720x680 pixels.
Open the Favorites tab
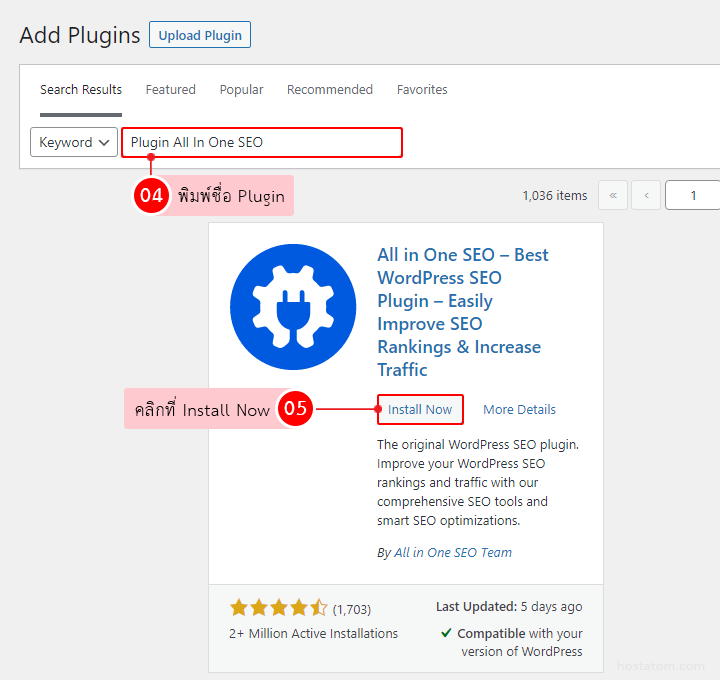(x=422, y=90)
